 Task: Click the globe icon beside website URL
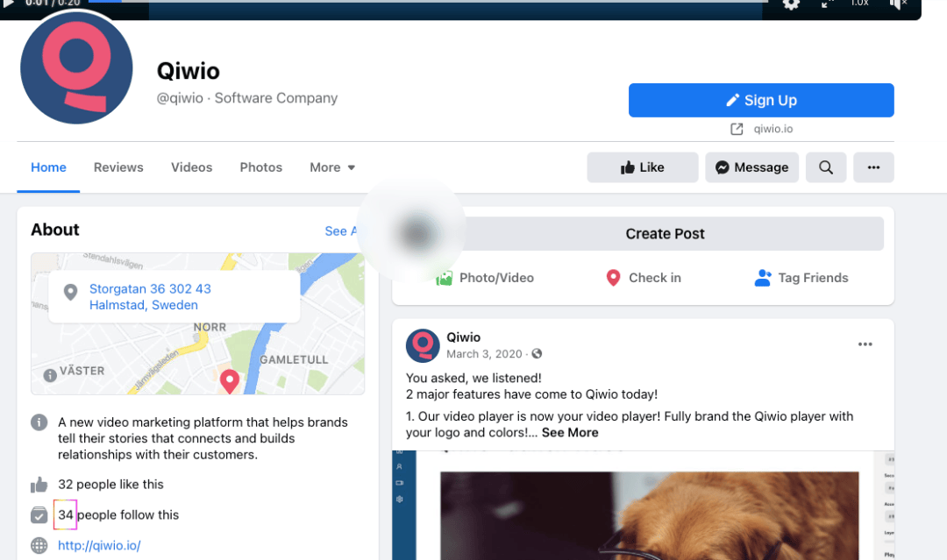(39, 545)
